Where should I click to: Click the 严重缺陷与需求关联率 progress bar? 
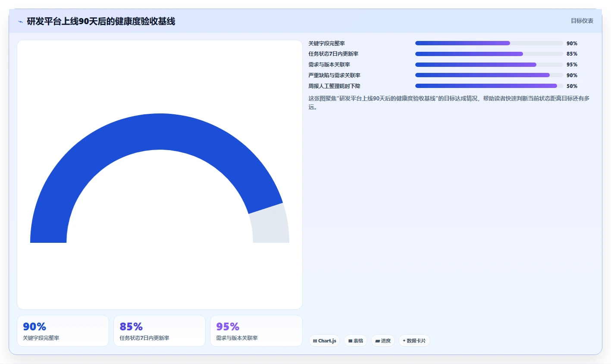point(489,75)
